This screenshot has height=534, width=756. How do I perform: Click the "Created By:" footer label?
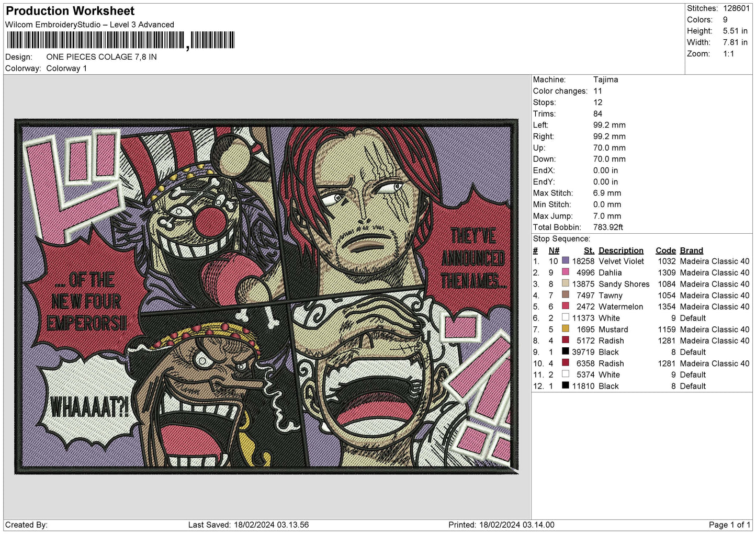pos(26,525)
